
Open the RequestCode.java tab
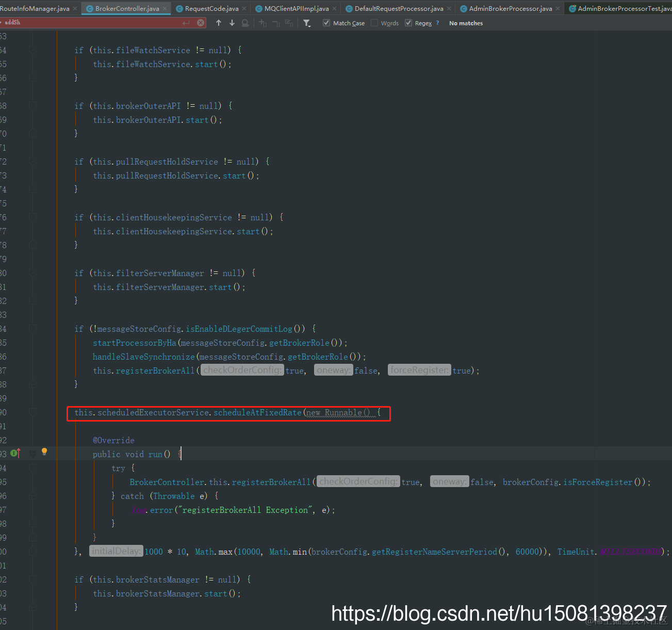[211, 8]
